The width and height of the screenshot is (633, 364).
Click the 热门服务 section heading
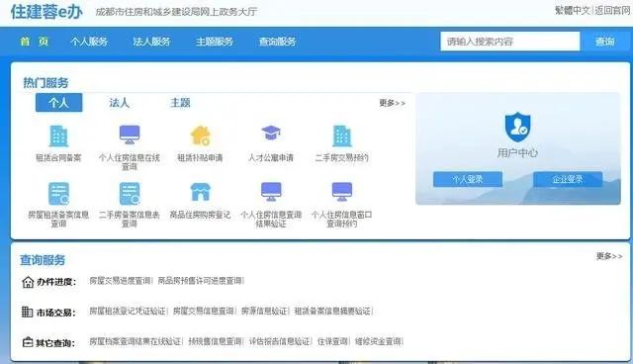point(45,83)
